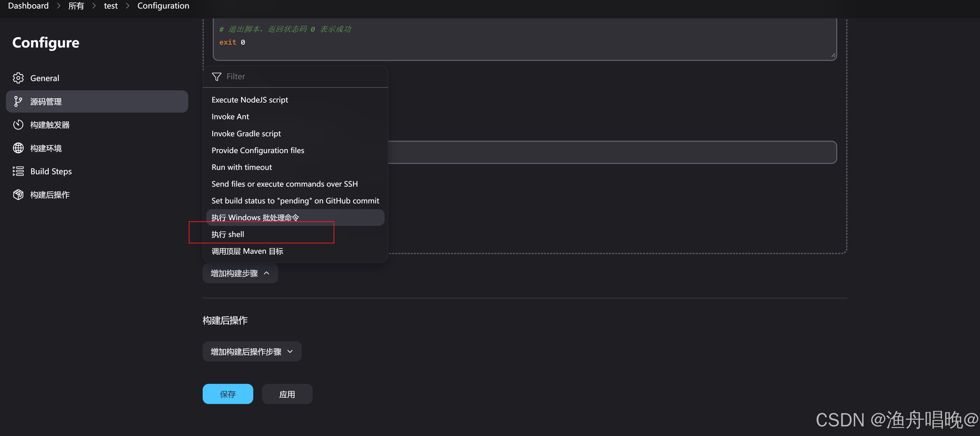Choose Execute NodeJS script build step
Screen dimensions: 980x436
click(x=295, y=100)
